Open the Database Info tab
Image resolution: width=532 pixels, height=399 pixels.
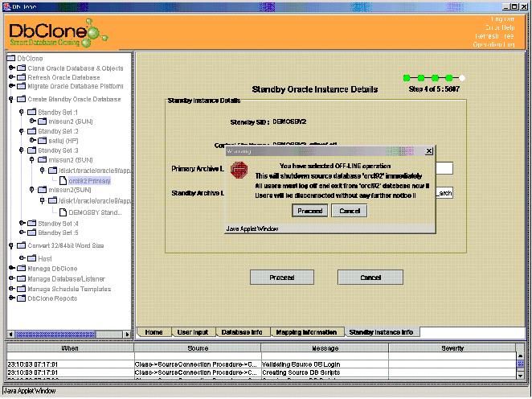tap(242, 332)
